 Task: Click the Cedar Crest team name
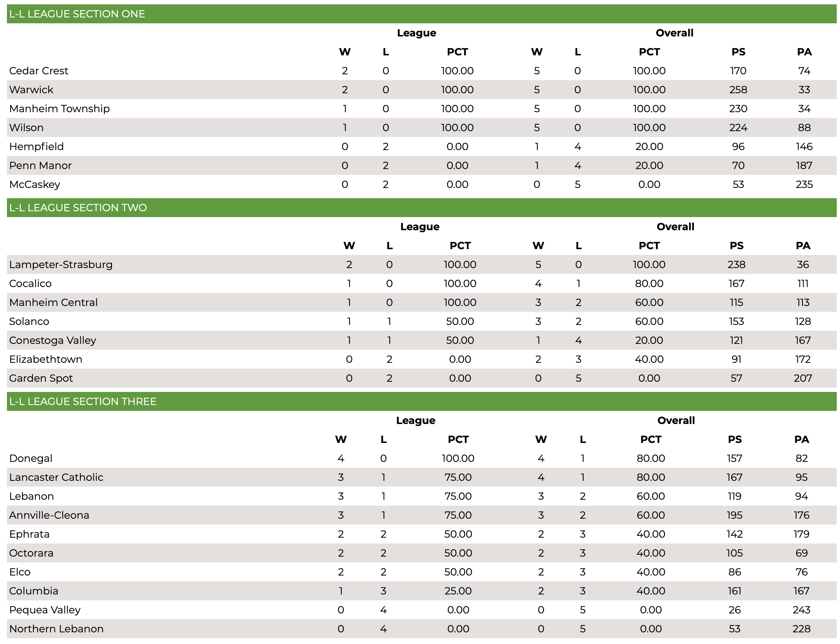pyautogui.click(x=39, y=71)
